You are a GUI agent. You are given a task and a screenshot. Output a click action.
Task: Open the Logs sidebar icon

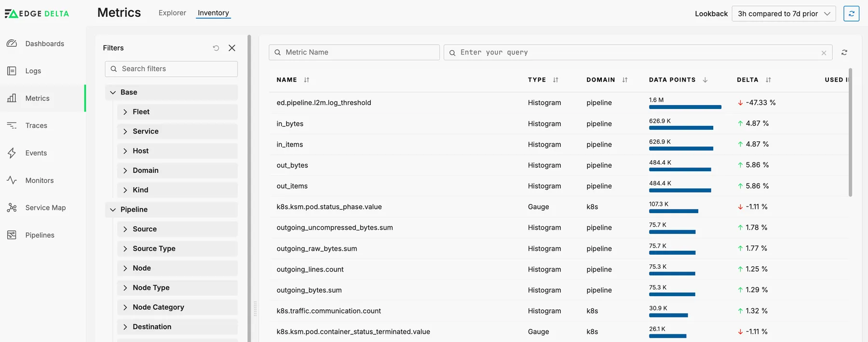point(12,71)
